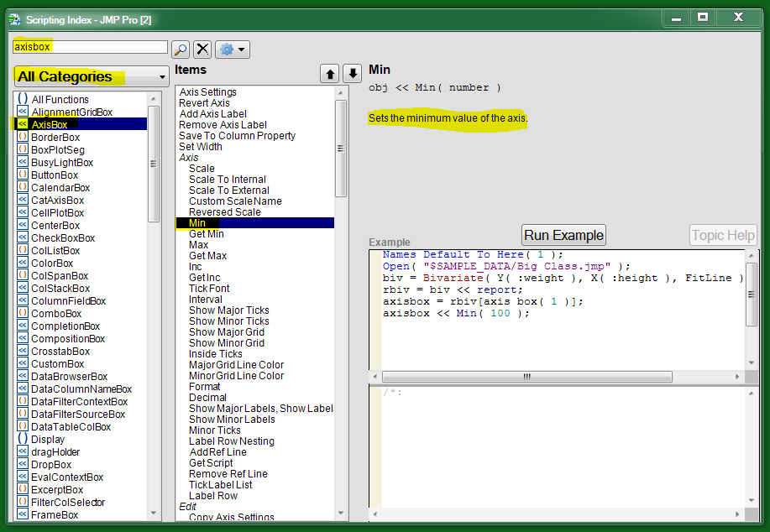Click the X clear search icon

coord(202,50)
